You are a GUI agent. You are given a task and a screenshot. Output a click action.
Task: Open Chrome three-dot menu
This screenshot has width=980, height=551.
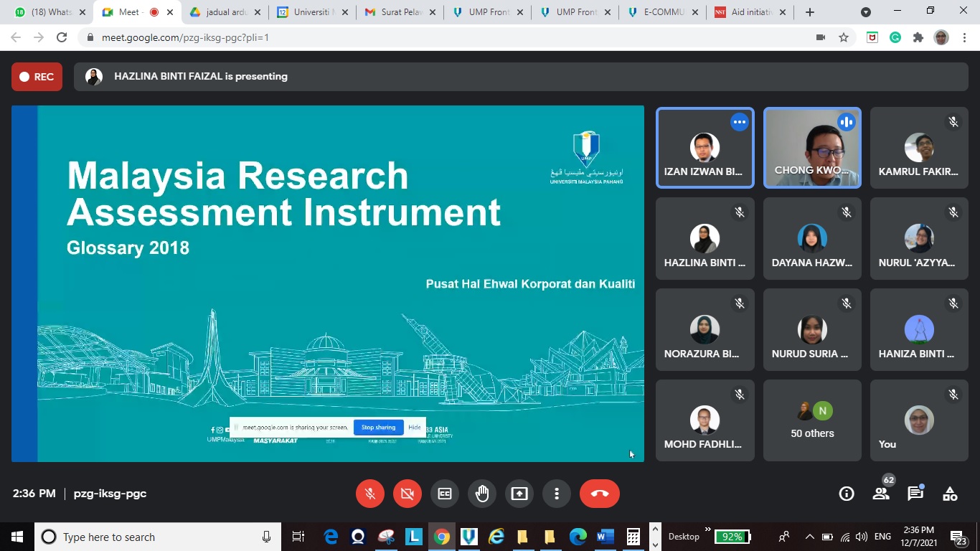point(963,37)
